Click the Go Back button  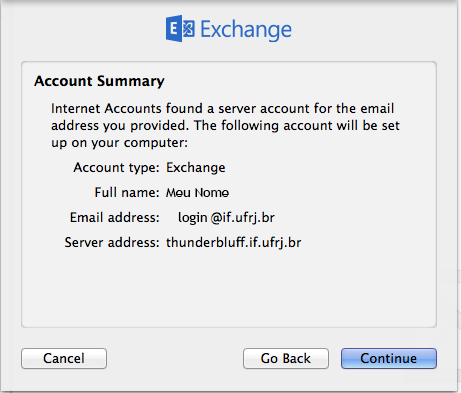click(286, 358)
